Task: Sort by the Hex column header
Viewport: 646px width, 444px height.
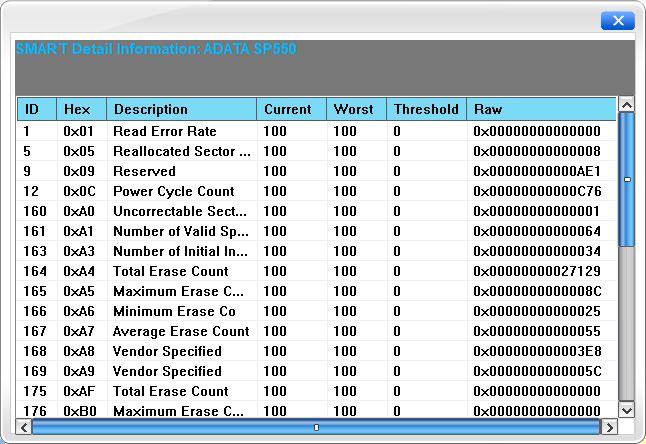Action: [x=82, y=109]
